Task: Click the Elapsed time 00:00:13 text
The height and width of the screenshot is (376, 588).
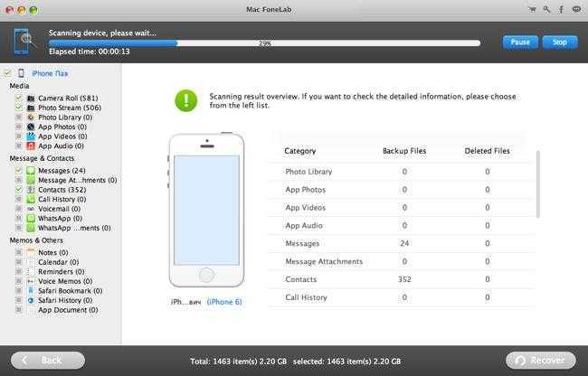Action: coord(90,52)
